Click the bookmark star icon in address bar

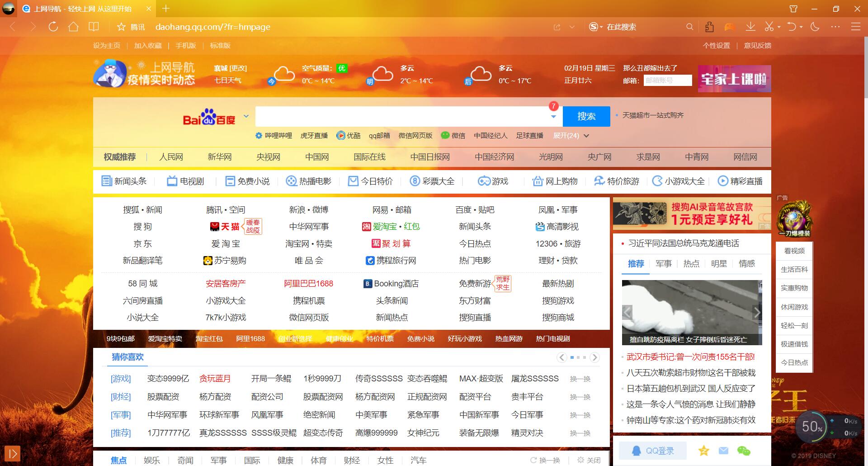121,27
